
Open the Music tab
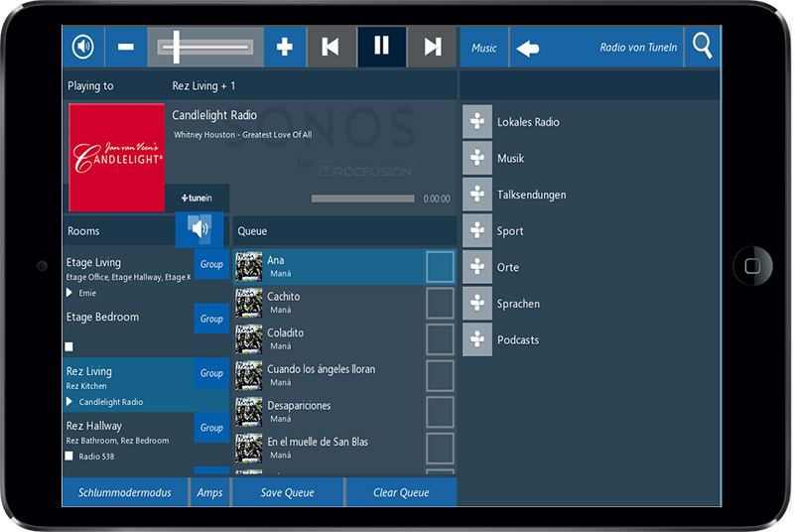(x=484, y=48)
